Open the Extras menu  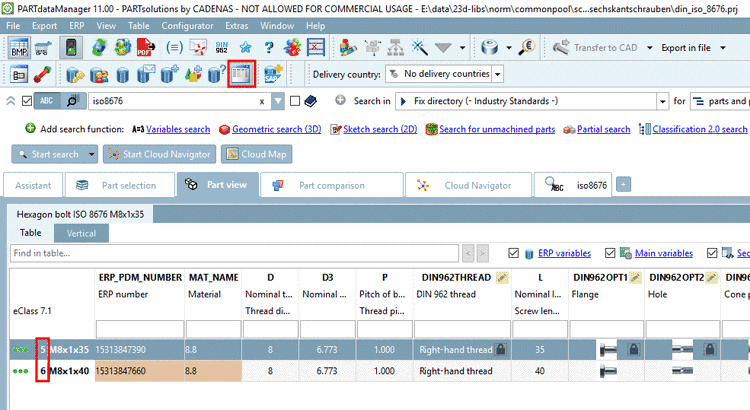click(237, 26)
